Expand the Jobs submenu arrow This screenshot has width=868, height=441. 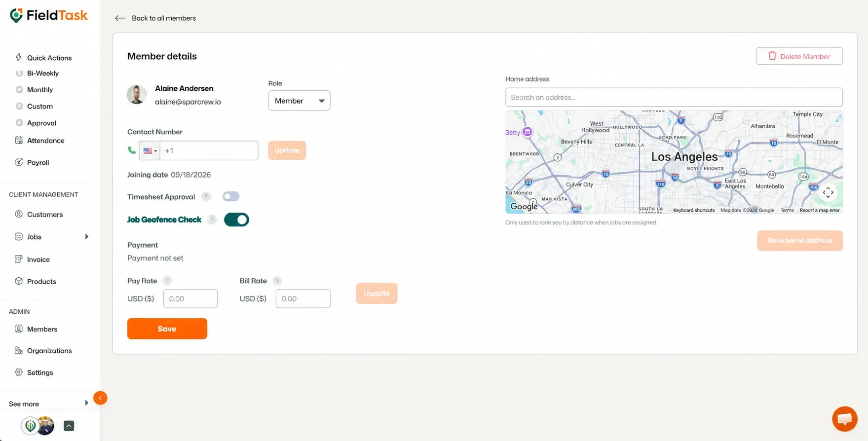[87, 237]
